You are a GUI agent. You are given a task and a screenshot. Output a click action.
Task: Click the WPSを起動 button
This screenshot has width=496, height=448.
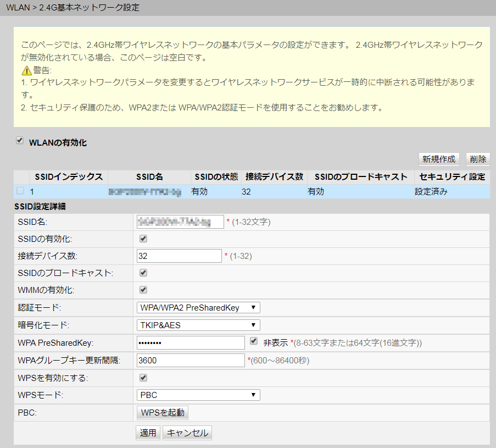[x=163, y=412]
